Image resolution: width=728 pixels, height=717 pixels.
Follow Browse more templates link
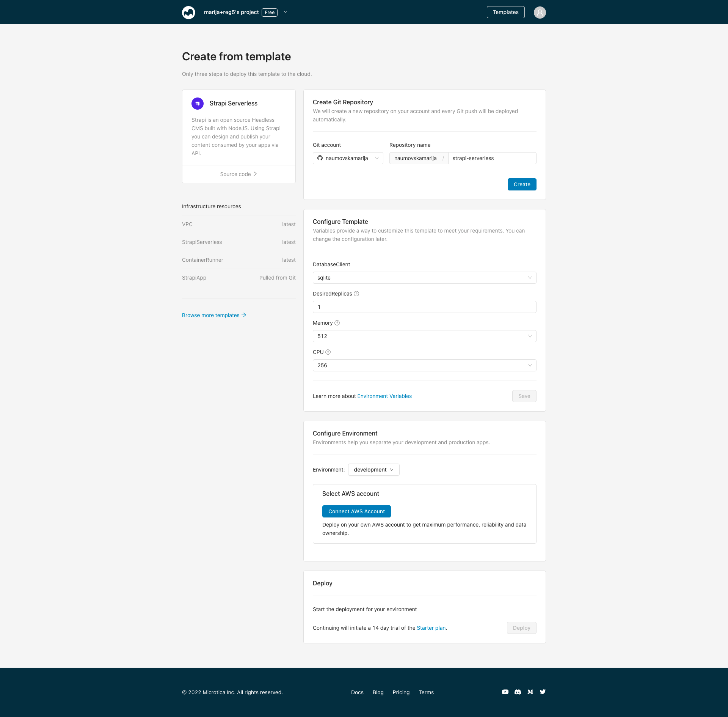[x=214, y=315]
